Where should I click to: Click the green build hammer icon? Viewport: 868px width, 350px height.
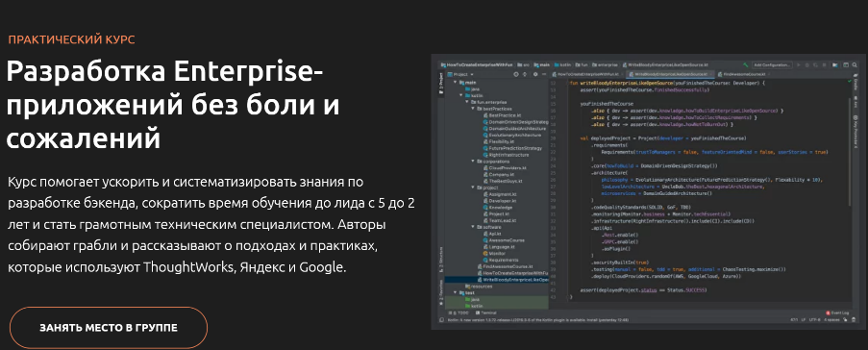[746, 64]
